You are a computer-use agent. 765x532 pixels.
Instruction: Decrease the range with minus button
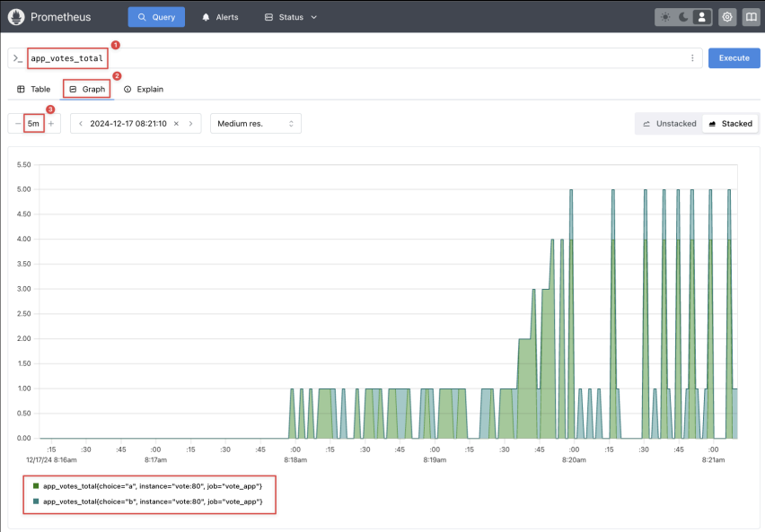(x=17, y=124)
